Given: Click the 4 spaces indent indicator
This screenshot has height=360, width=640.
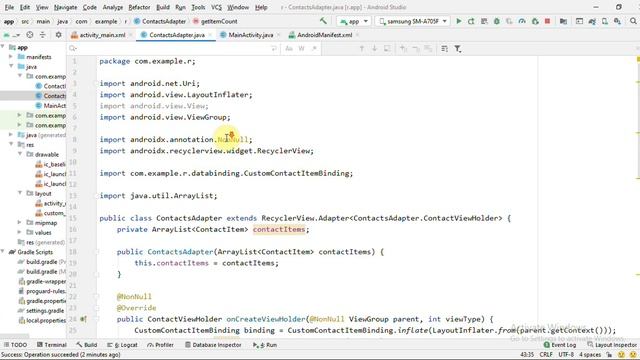Looking at the screenshot, I should coord(590,354).
